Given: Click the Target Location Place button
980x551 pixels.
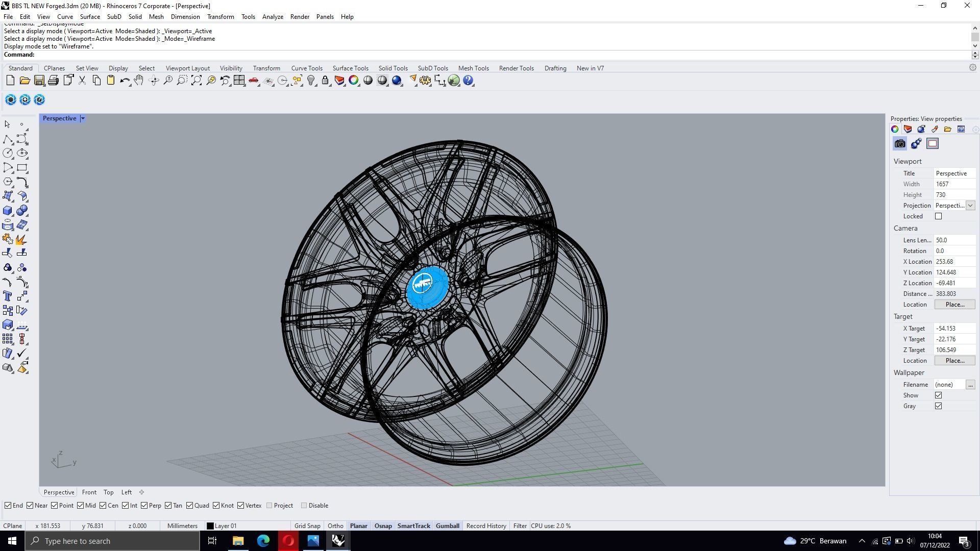Looking at the screenshot, I should 954,361.
